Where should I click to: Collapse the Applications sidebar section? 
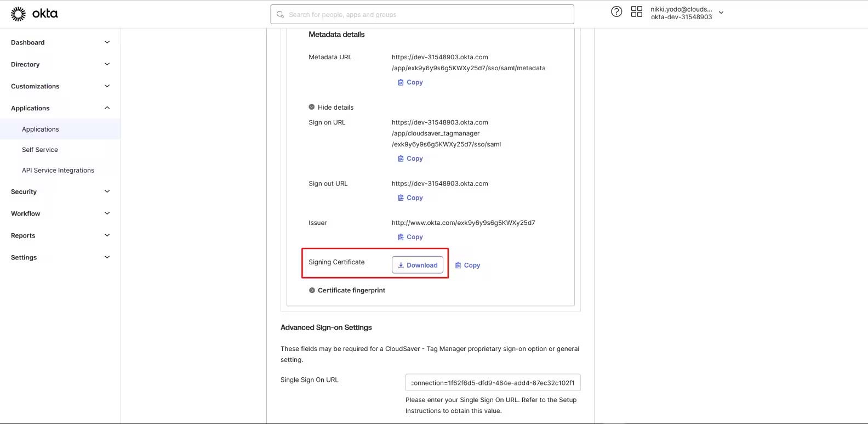click(x=60, y=108)
